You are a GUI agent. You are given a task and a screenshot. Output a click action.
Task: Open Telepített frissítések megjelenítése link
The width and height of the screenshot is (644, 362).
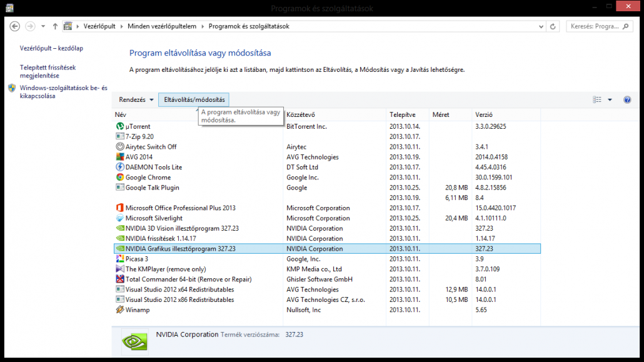coord(48,71)
